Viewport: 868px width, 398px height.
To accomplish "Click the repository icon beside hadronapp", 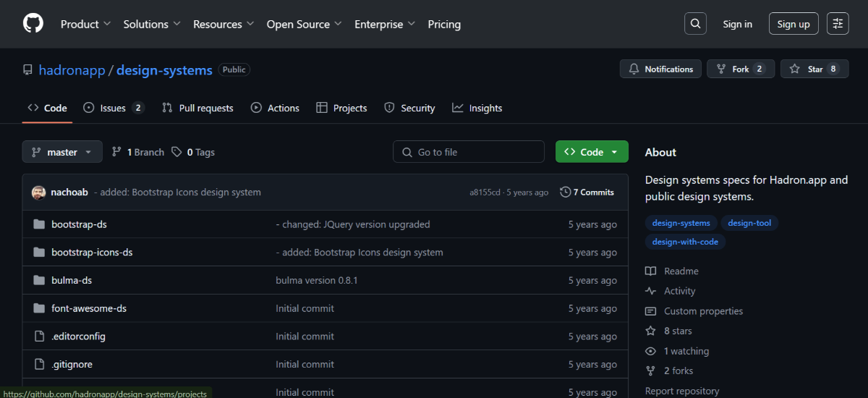I will pyautogui.click(x=27, y=70).
